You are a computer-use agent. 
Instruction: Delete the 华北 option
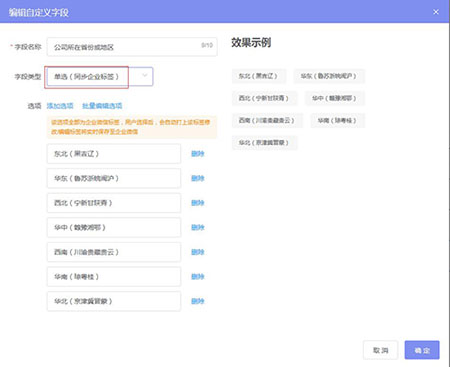tap(197, 301)
